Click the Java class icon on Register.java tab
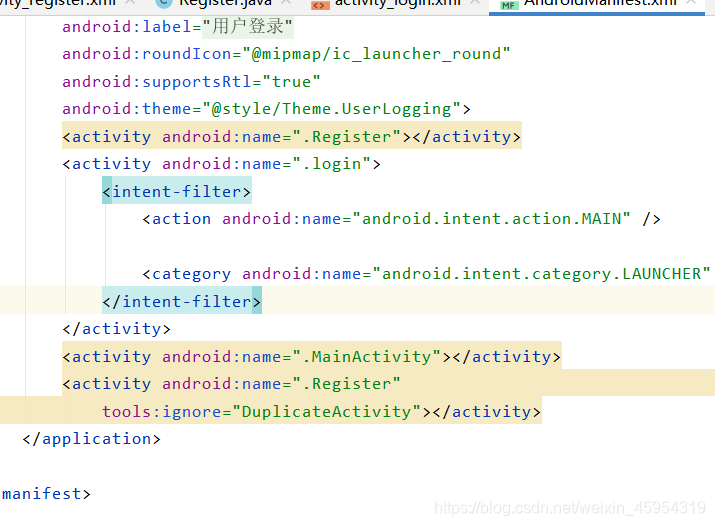Screen dimensions: 715x526 coord(164,4)
